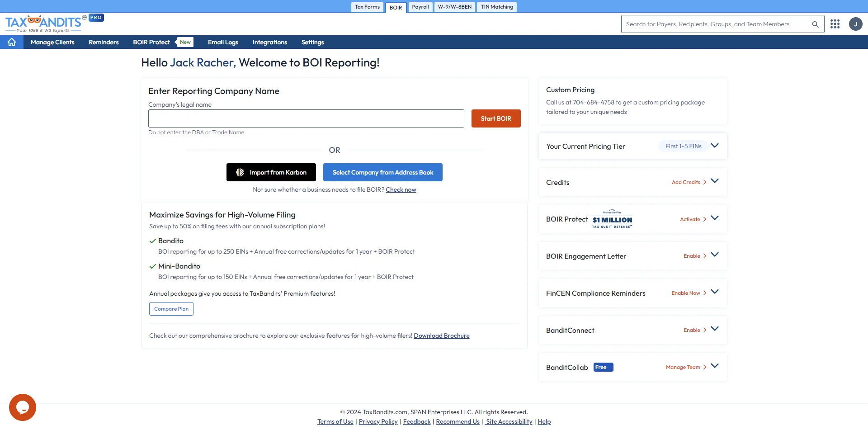
Task: Click Select Company from Address Book
Action: click(x=383, y=172)
